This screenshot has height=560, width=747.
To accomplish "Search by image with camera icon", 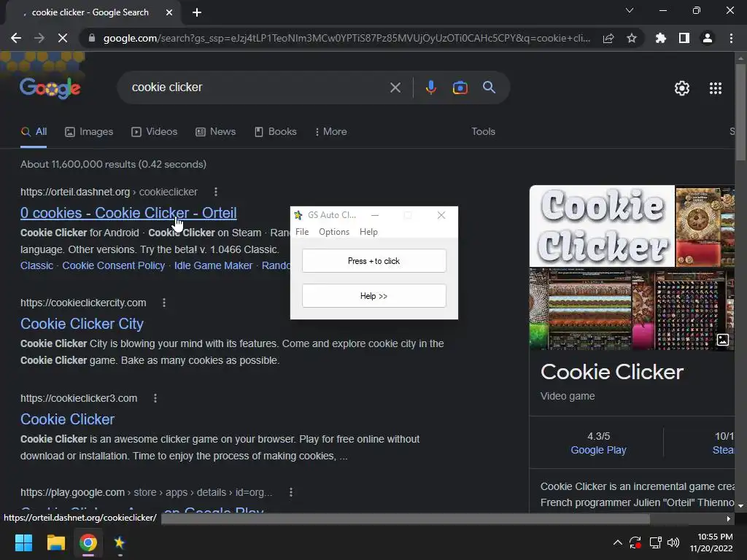I will [x=460, y=87].
